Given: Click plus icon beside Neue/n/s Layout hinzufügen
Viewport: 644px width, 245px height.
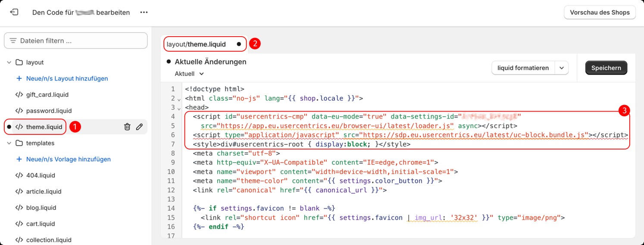Looking at the screenshot, I should tap(19, 78).
